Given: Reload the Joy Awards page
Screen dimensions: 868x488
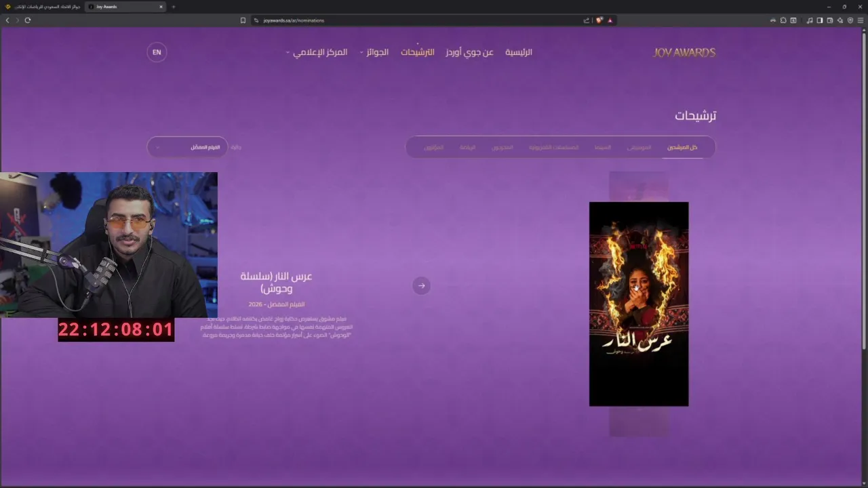Looking at the screenshot, I should 28,20.
